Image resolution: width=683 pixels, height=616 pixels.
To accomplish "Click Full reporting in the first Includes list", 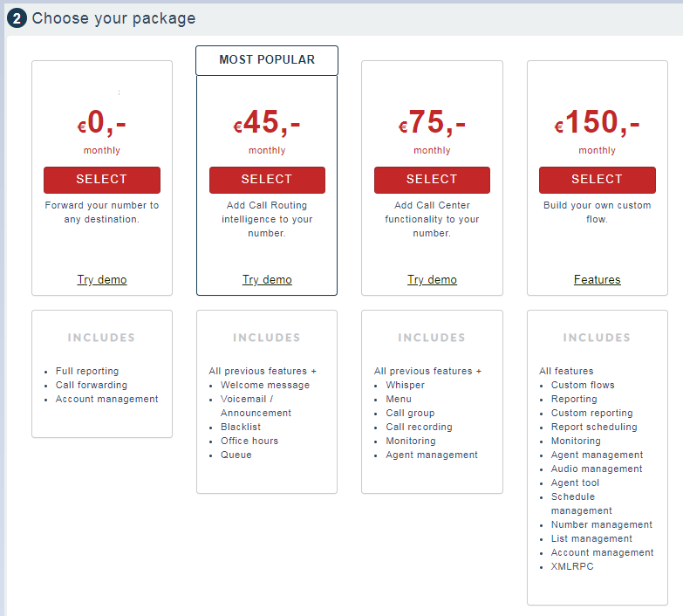I will (87, 371).
